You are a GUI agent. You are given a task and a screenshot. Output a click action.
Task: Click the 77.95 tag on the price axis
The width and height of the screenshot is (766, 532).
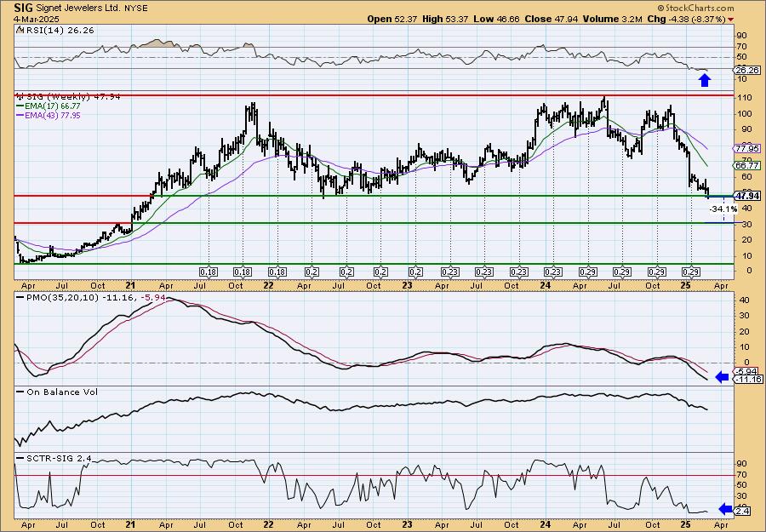(747, 148)
